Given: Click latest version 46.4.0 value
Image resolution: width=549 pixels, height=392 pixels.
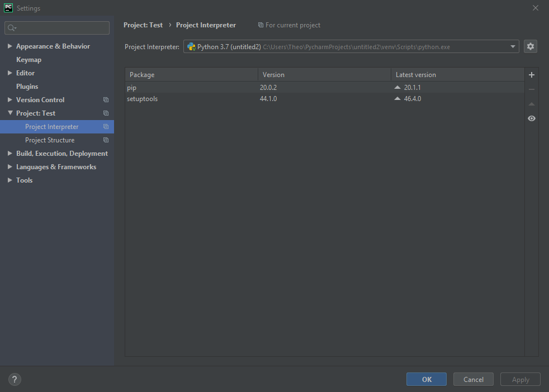Looking at the screenshot, I should pyautogui.click(x=413, y=99).
